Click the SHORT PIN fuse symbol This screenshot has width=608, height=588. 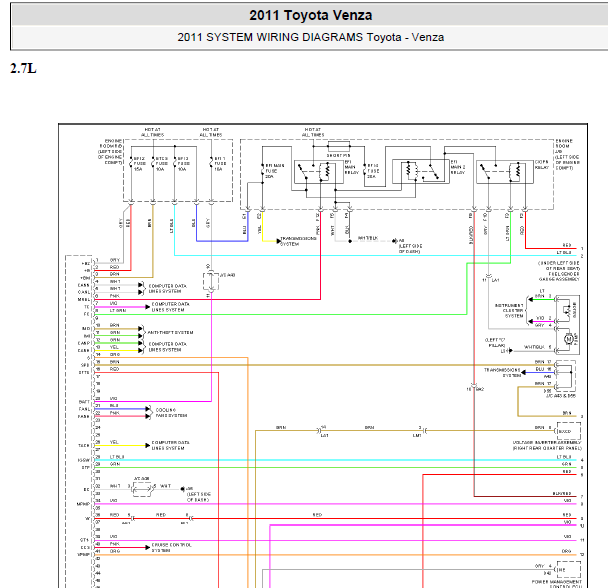click(x=339, y=147)
